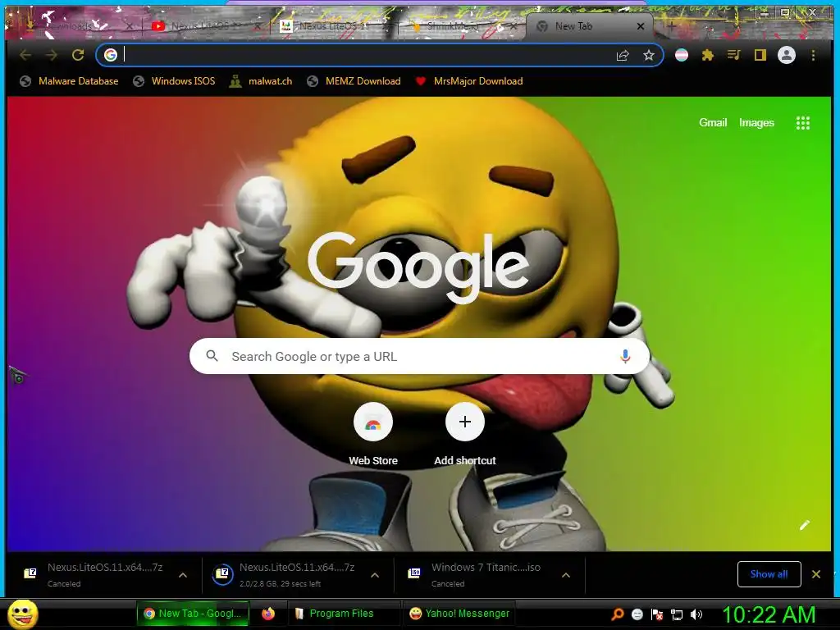Bookmark this tab with the star icon

[649, 55]
